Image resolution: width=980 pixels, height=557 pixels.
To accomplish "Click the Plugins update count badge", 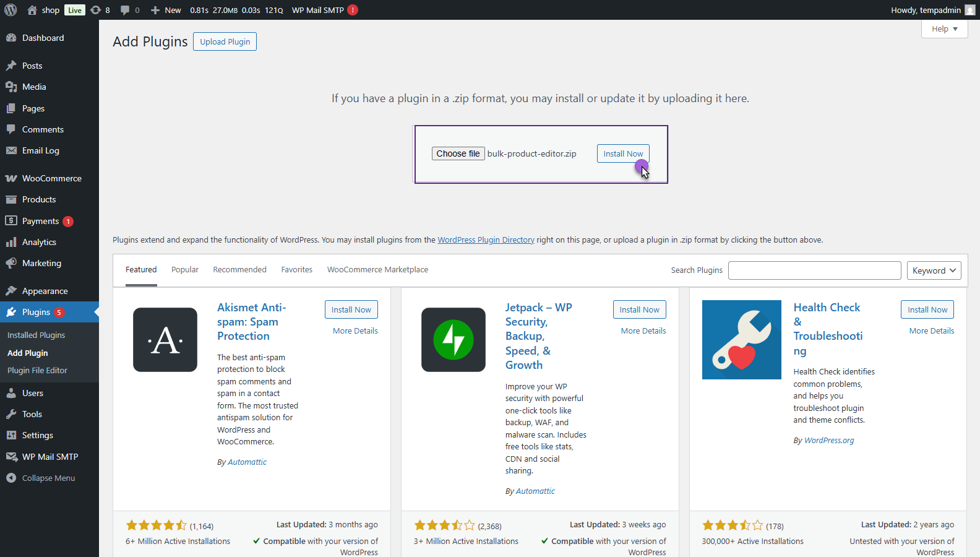I will (59, 313).
